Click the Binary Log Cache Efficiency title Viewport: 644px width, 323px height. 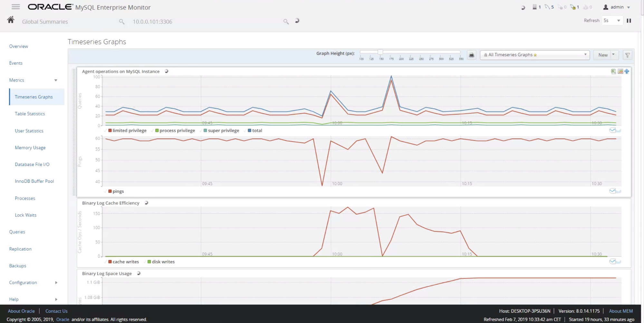coord(111,203)
